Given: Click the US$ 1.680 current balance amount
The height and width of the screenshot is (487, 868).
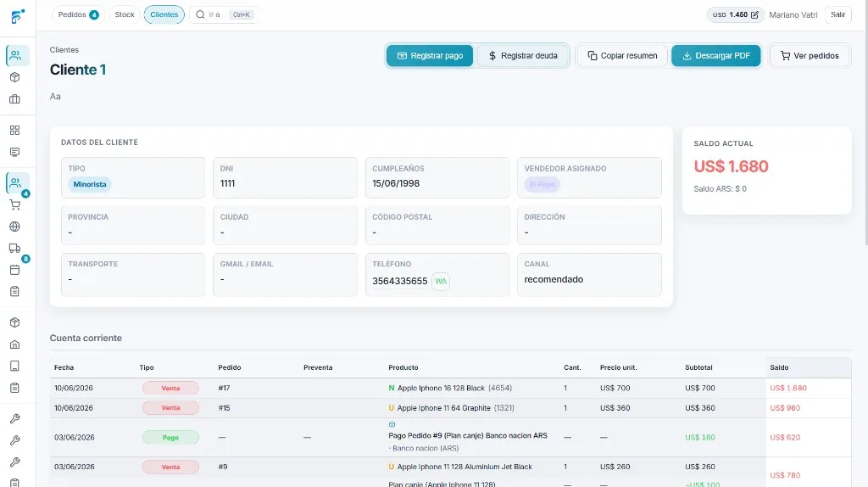Looking at the screenshot, I should click(x=731, y=166).
